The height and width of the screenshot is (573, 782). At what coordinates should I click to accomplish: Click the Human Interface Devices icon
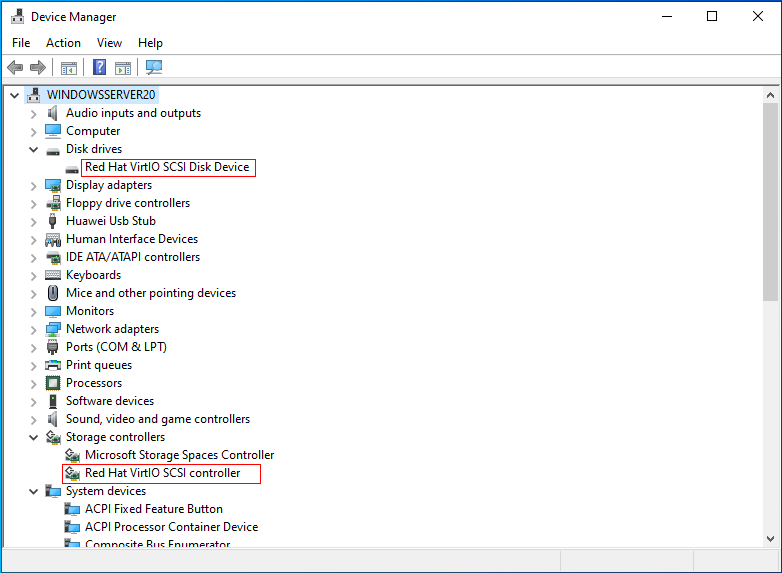point(53,239)
